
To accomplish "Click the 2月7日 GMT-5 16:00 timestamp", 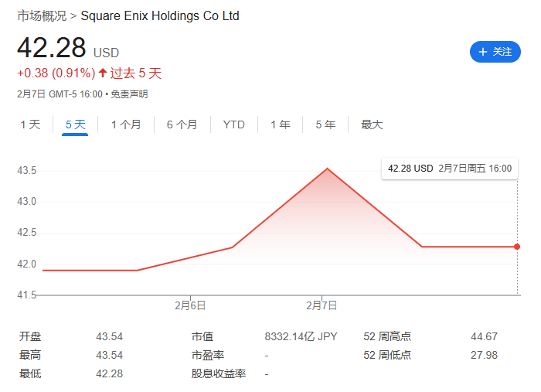I will [x=60, y=94].
